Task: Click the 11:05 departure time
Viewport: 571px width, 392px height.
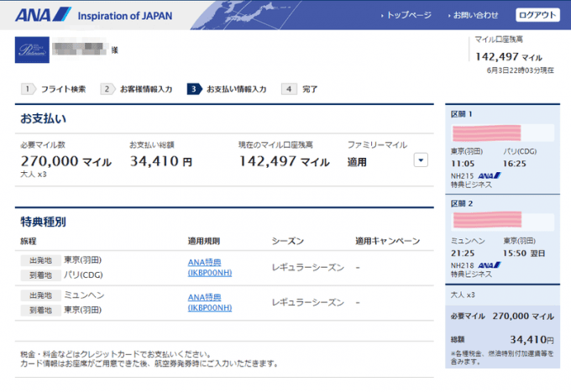Action: [x=463, y=164]
